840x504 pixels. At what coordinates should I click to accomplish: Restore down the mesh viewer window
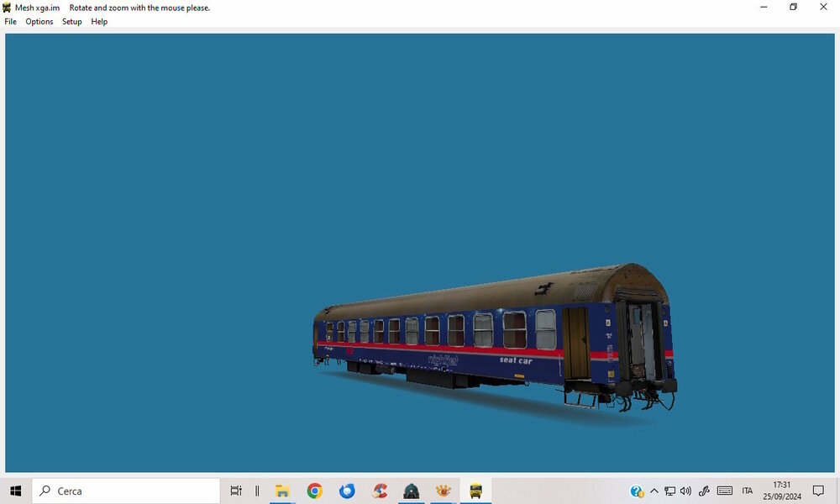(x=794, y=7)
